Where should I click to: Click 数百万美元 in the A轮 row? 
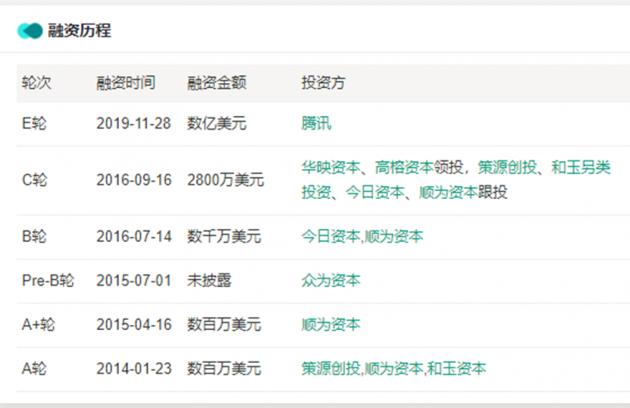[x=224, y=369]
